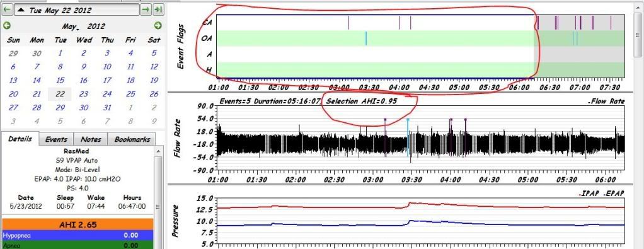The image size is (644, 249).
Task: Collapse the calendar with the Tue May 22 2012 button
Action: click(x=77, y=10)
